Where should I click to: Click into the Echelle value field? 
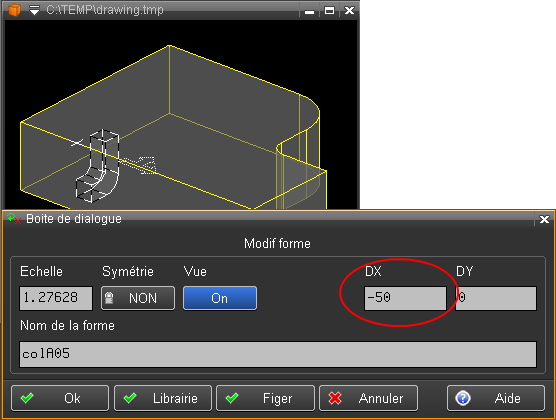pos(56,298)
